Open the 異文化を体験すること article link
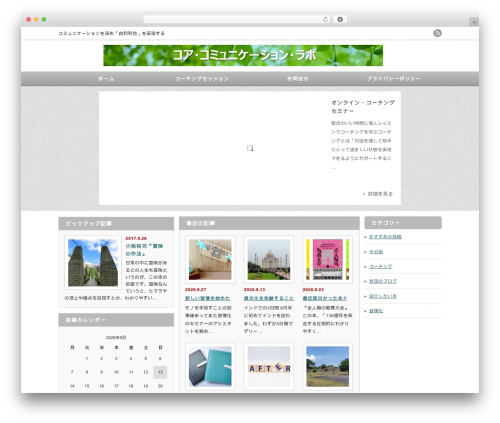The height and width of the screenshot is (423, 500). [269, 298]
